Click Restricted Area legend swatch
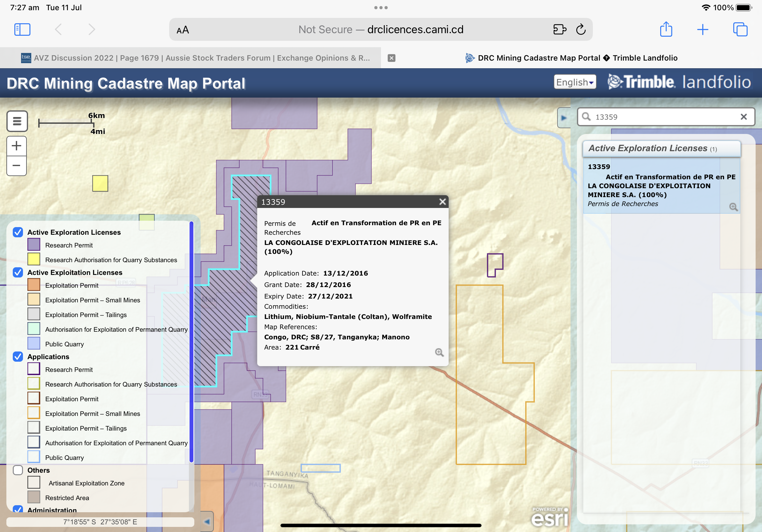This screenshot has height=532, width=762. tap(34, 497)
